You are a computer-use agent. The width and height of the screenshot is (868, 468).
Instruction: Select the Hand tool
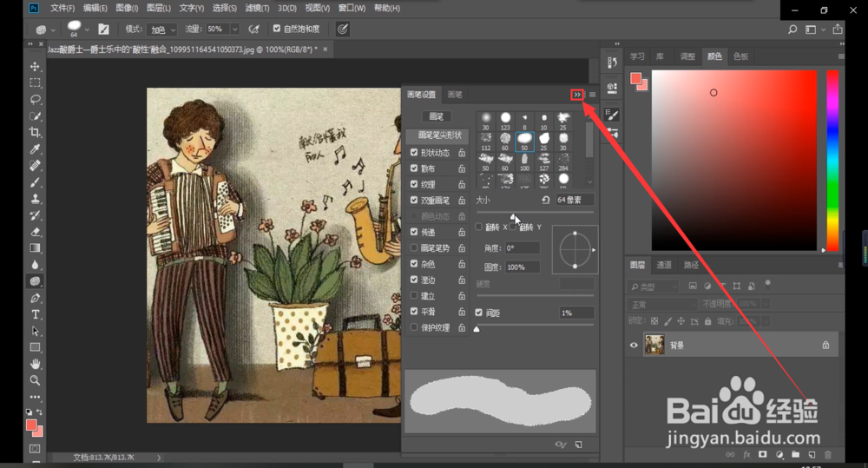(x=35, y=364)
